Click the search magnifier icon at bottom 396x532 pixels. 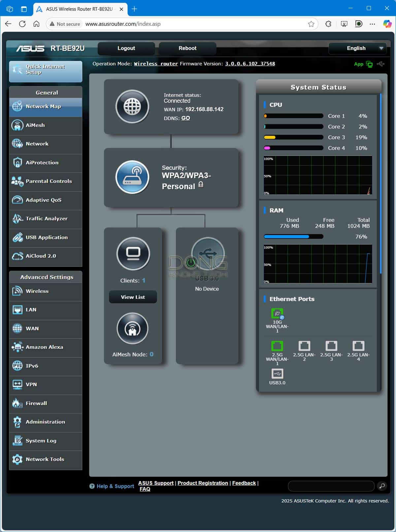click(382, 486)
